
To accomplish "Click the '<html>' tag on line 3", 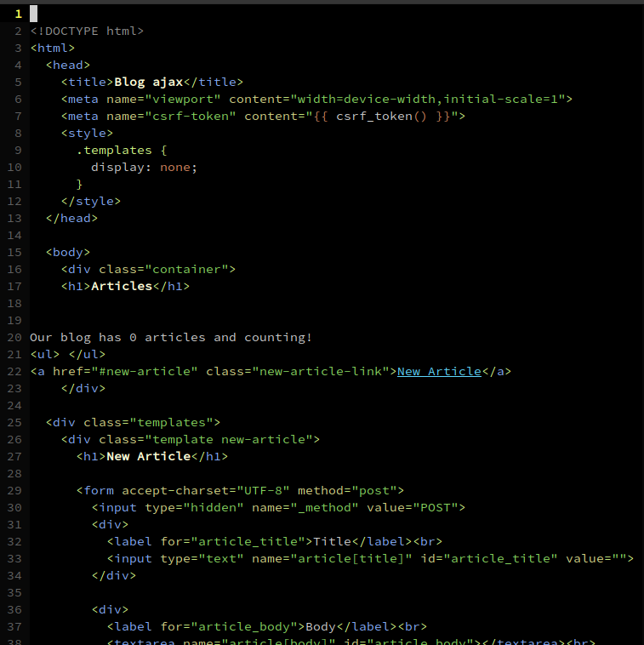I will coord(53,49).
